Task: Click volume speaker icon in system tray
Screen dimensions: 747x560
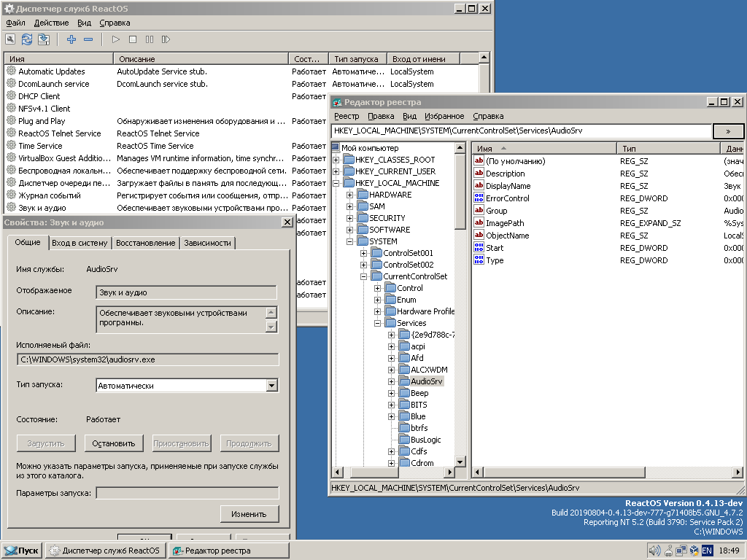Action: click(x=655, y=551)
